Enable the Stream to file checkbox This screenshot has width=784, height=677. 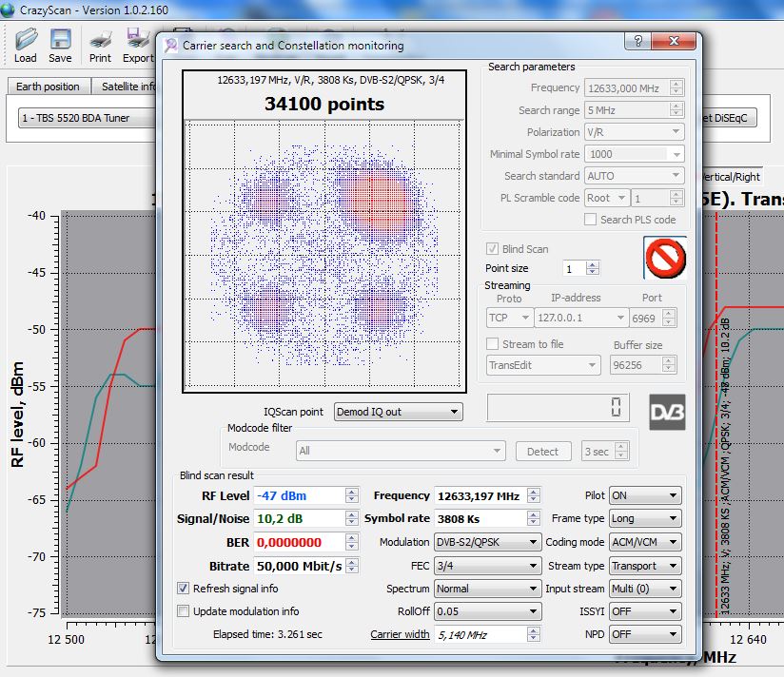coord(492,344)
